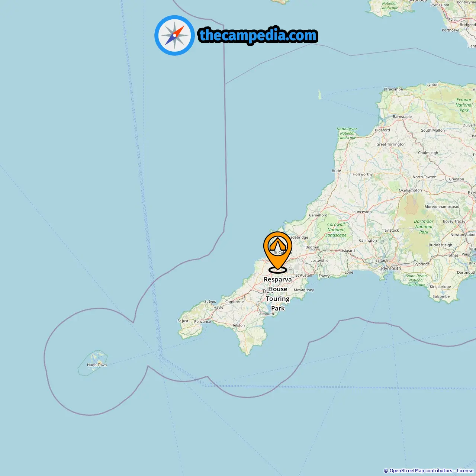Image resolution: width=476 pixels, height=476 pixels.
Task: Select the Dartmoor National Park label
Action: [x=424, y=226]
